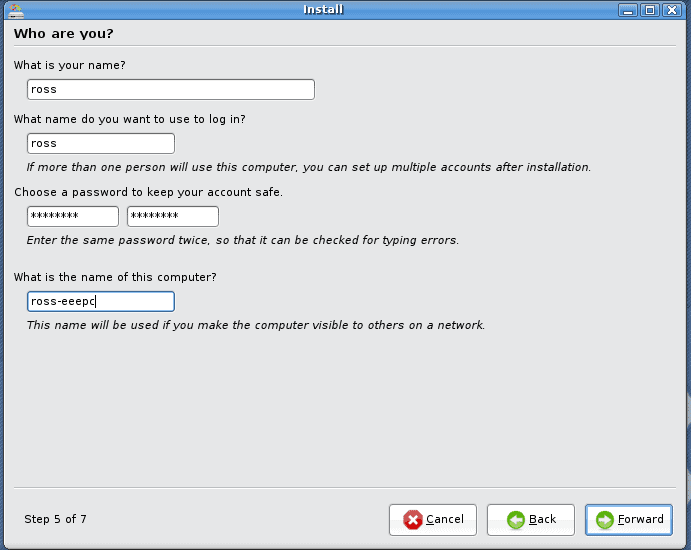Click the 'What is your name' text field
Image resolution: width=691 pixels, height=550 pixels.
(171, 89)
